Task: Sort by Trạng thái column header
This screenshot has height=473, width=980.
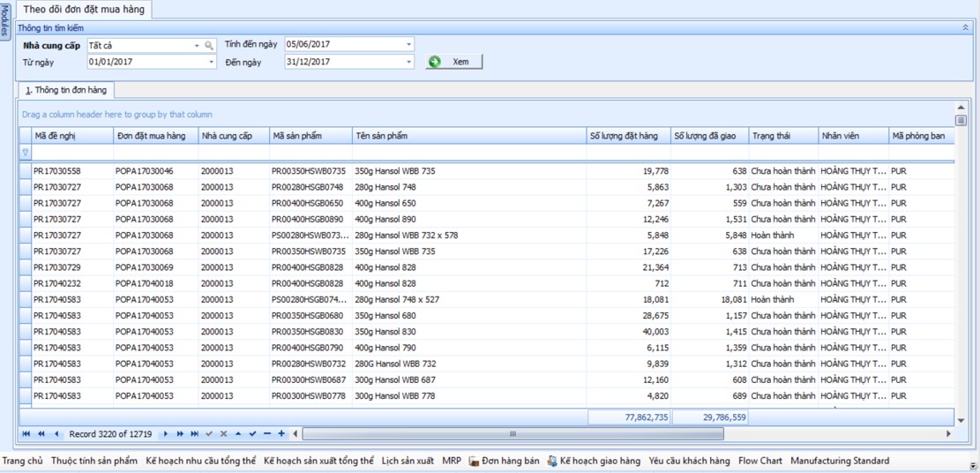Action: point(784,136)
